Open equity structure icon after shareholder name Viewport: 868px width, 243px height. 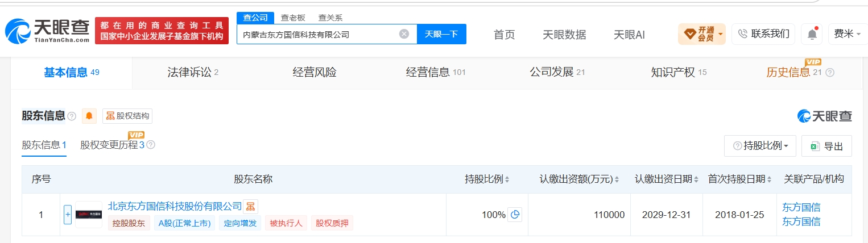click(x=250, y=206)
